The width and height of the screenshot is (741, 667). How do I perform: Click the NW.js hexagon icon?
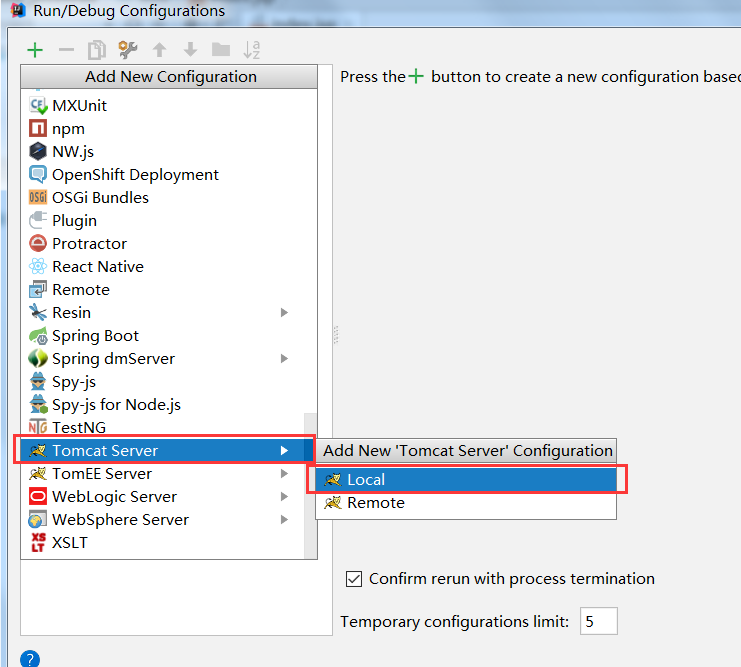[x=38, y=151]
